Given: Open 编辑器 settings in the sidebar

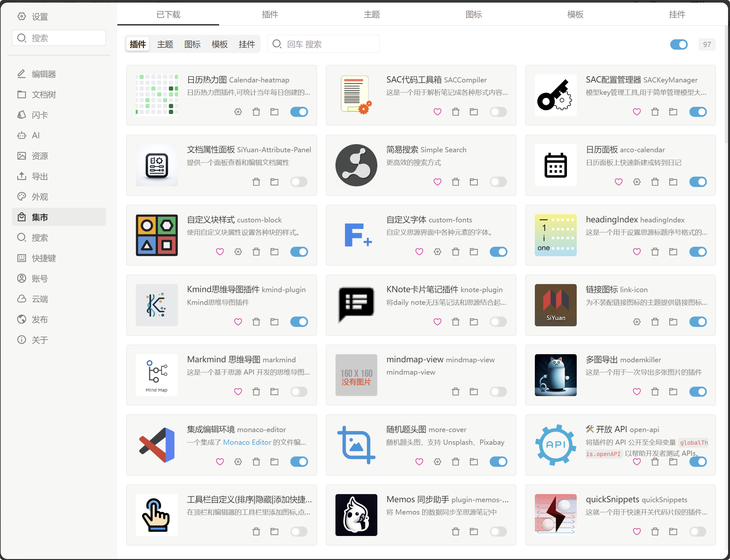Looking at the screenshot, I should click(x=44, y=74).
